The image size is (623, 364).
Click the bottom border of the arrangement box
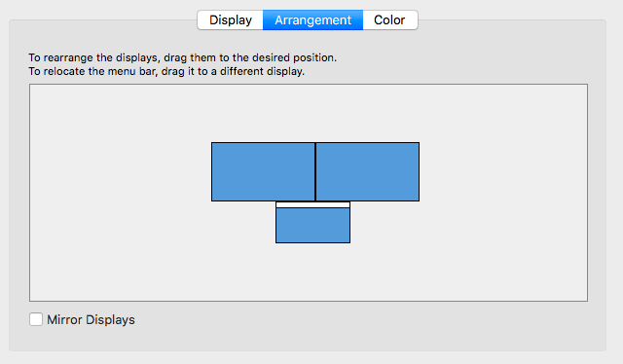click(309, 301)
